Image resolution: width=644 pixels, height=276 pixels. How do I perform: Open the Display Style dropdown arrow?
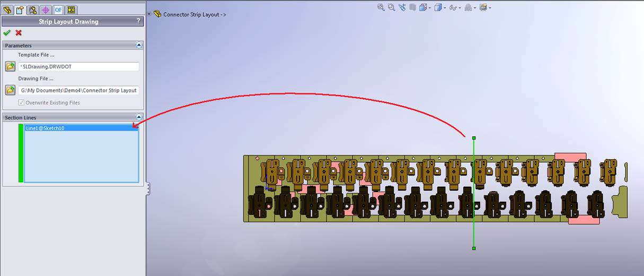[444, 8]
